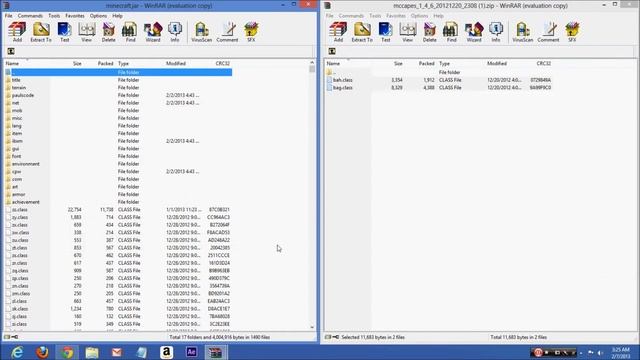Image resolution: width=640 pixels, height=360 pixels.
Task: Click the SFX icon in the mccapes zip window
Action: (x=572, y=32)
